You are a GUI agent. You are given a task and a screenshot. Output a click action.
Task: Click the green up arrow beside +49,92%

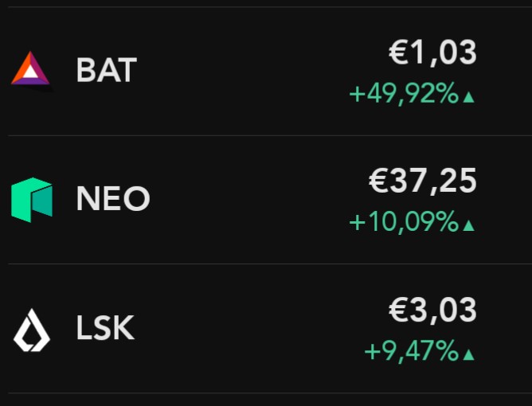[x=469, y=97]
